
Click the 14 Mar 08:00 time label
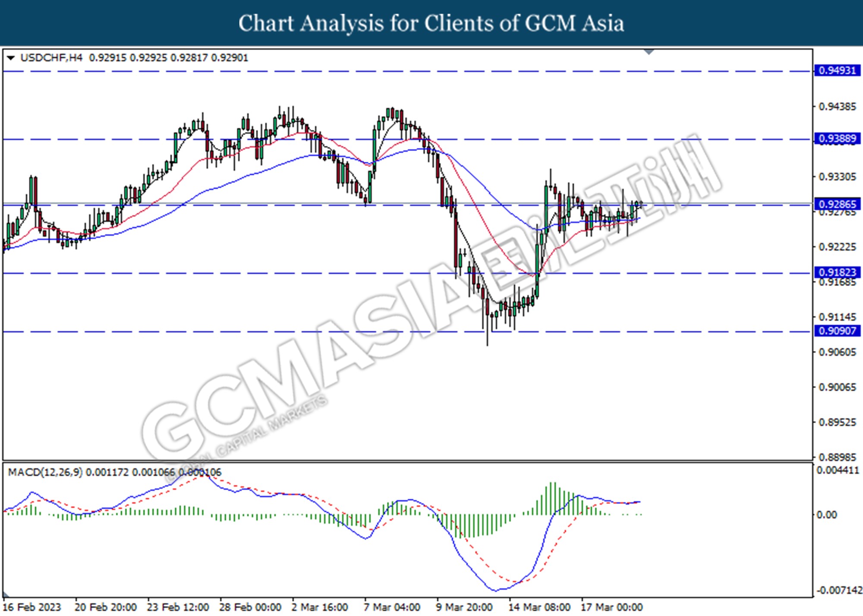[x=539, y=607]
